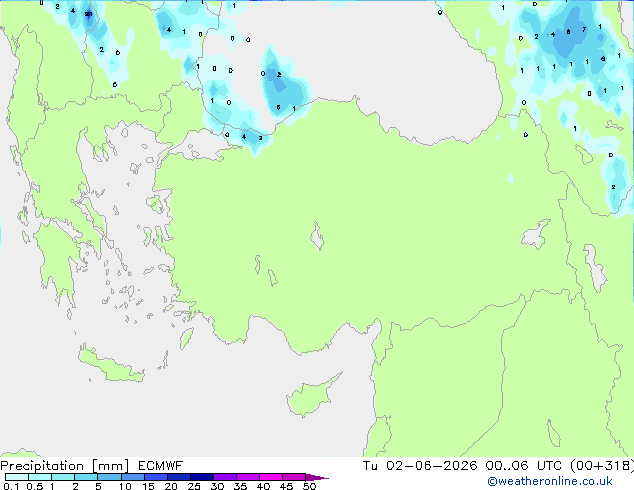634x490 pixels.
Task: Click the 'Precipitation [mm]' title text
Action: pyautogui.click(x=65, y=466)
